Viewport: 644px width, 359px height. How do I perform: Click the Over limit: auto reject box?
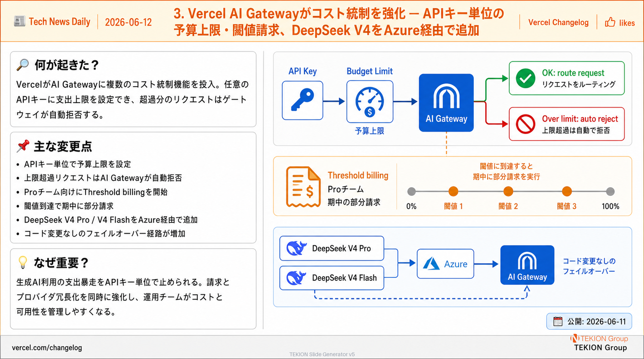[567, 124]
